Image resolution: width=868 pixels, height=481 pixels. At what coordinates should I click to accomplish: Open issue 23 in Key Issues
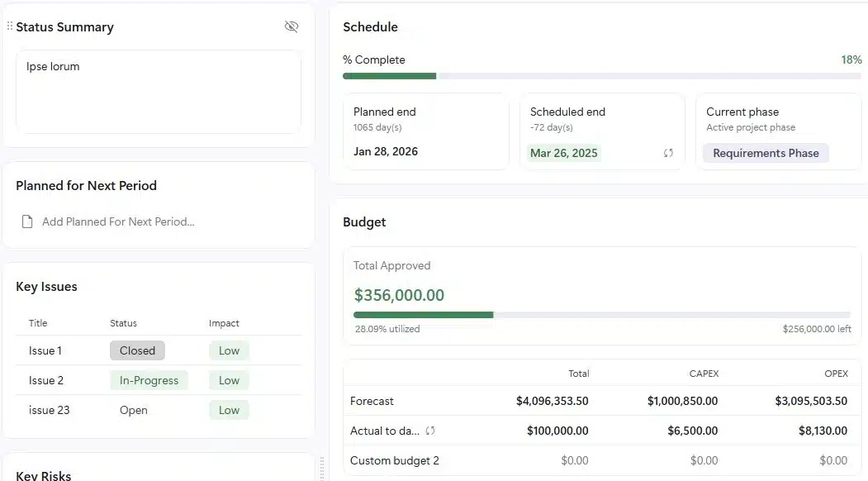pos(49,410)
